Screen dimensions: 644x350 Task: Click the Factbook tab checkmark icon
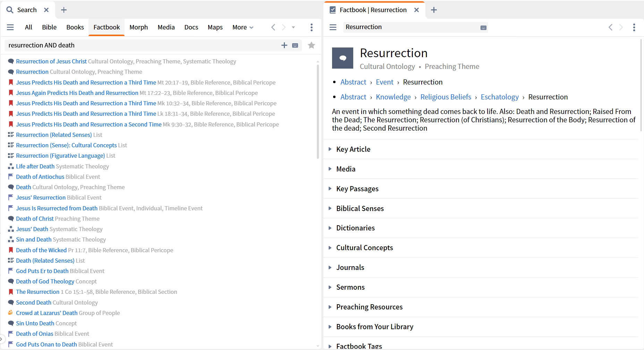(x=332, y=10)
